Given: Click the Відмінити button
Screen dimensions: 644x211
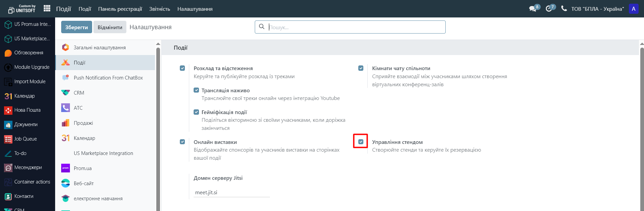Looking at the screenshot, I should (x=110, y=27).
